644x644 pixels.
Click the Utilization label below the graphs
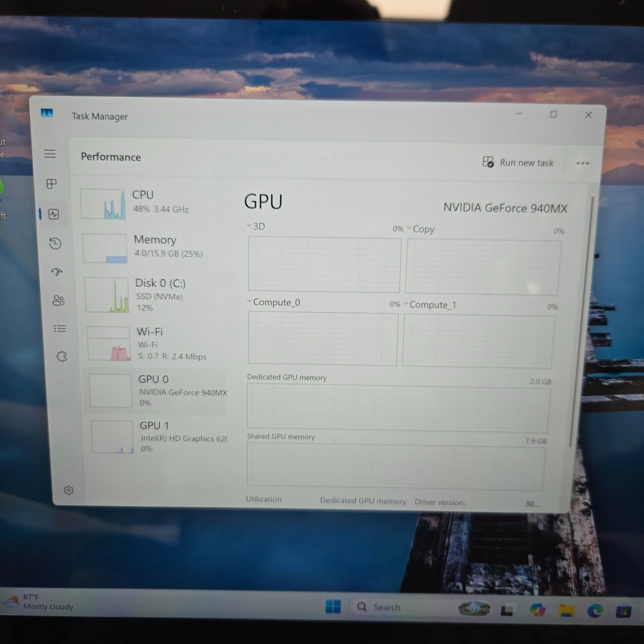[x=264, y=499]
